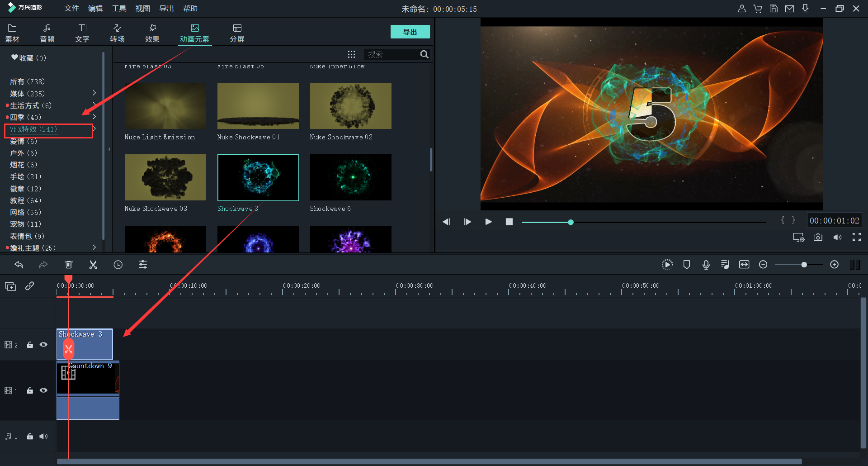
Task: Take a snapshot with camera icon
Action: (818, 238)
